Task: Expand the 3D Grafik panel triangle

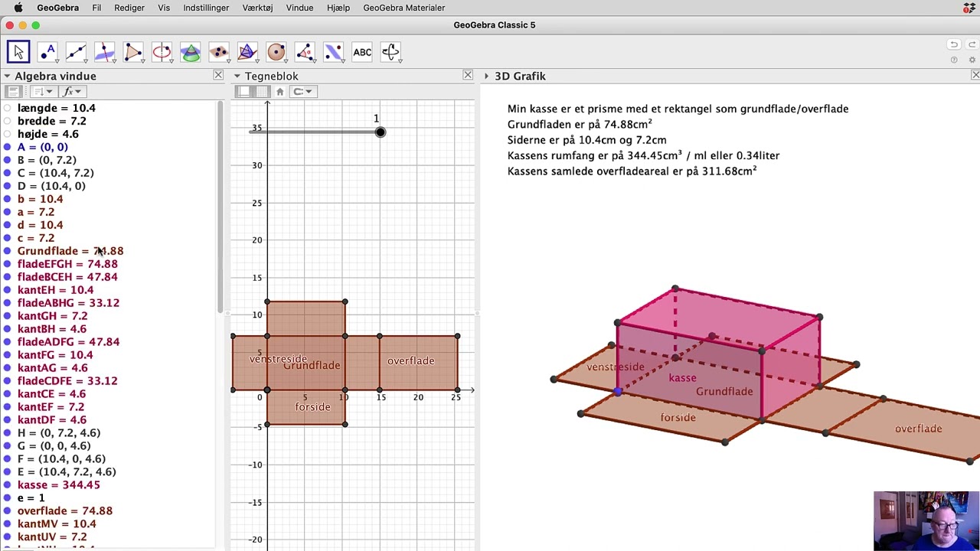Action: click(x=487, y=76)
